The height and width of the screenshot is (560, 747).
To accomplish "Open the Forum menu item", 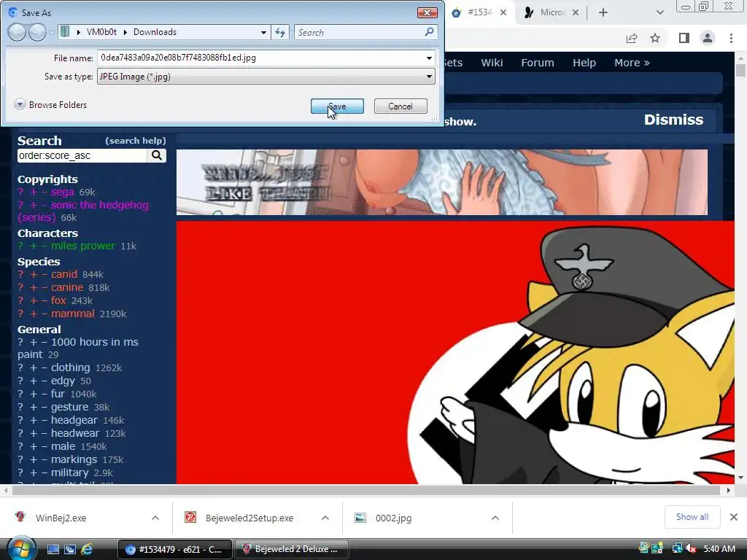I will point(538,63).
